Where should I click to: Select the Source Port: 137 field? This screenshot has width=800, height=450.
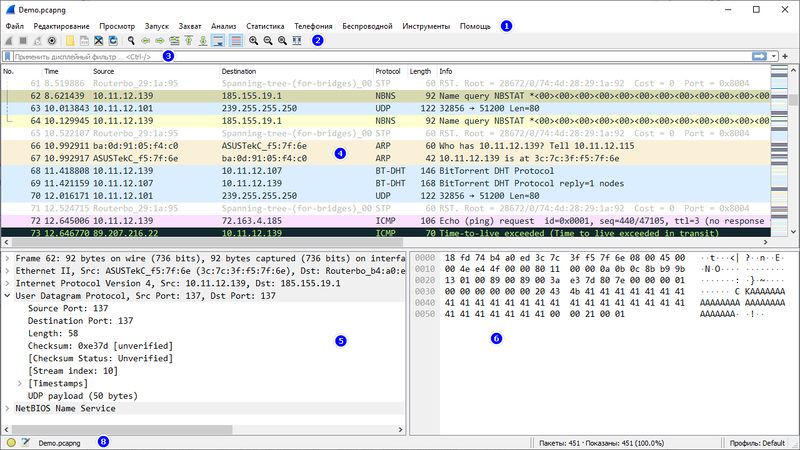[x=68, y=308]
